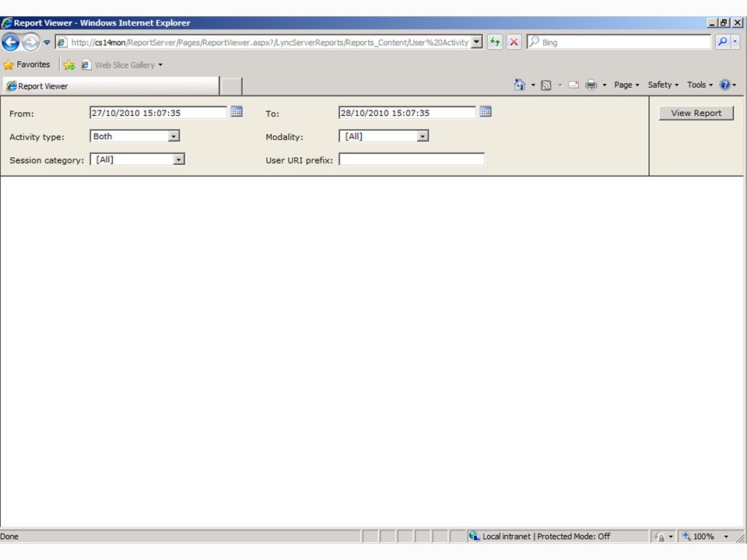Open the Favorites star button
Viewport: 747px width, 560px height.
pyautogui.click(x=26, y=65)
